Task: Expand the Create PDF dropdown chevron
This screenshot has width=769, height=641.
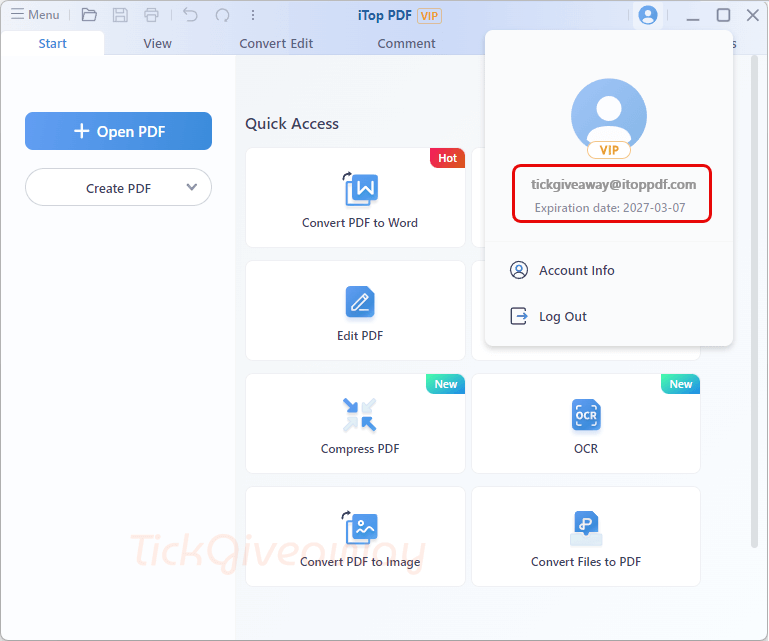Action: tap(192, 187)
